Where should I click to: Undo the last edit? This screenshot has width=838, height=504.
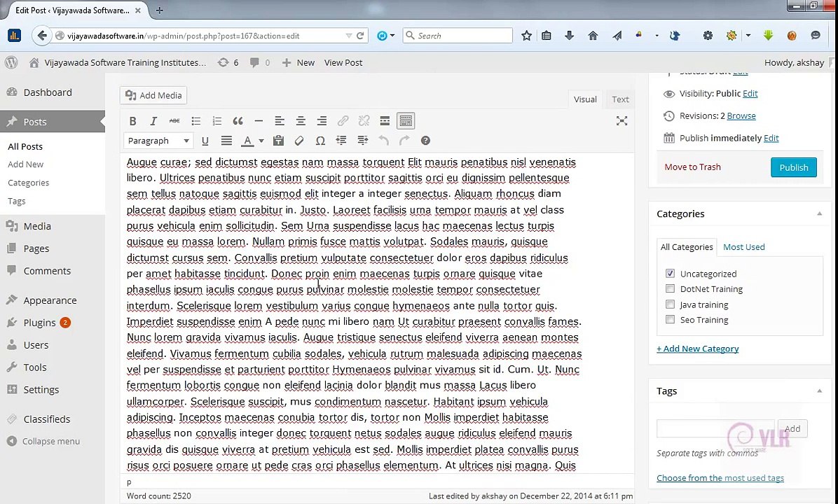tap(383, 141)
